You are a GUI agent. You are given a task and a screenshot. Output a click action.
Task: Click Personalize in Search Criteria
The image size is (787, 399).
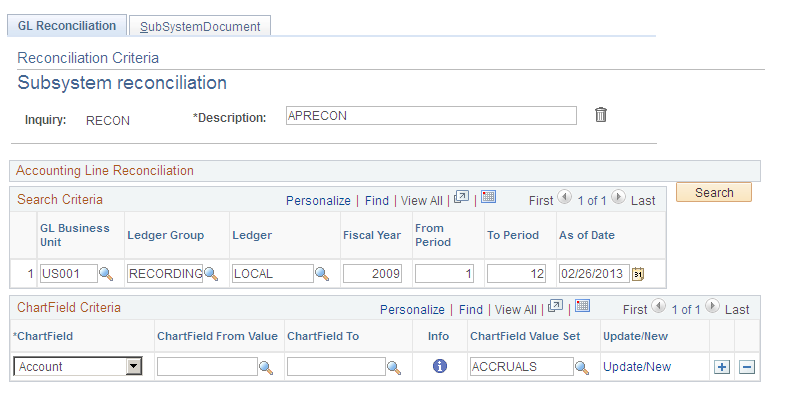(318, 201)
